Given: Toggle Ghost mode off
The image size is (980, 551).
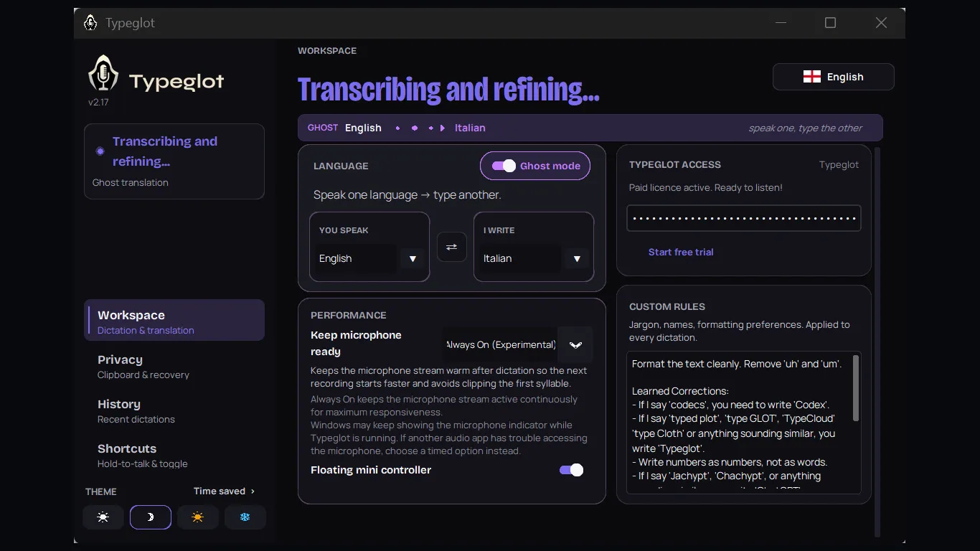Looking at the screenshot, I should 535,166.
